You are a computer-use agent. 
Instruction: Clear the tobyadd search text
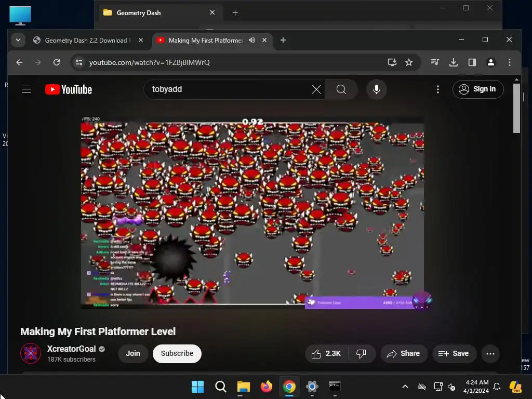(x=316, y=89)
